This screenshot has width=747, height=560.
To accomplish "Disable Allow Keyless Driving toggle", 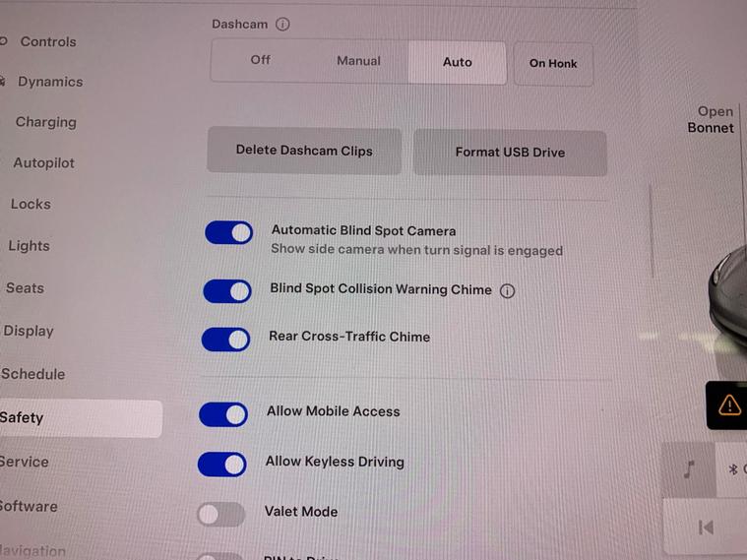I will [x=222, y=465].
